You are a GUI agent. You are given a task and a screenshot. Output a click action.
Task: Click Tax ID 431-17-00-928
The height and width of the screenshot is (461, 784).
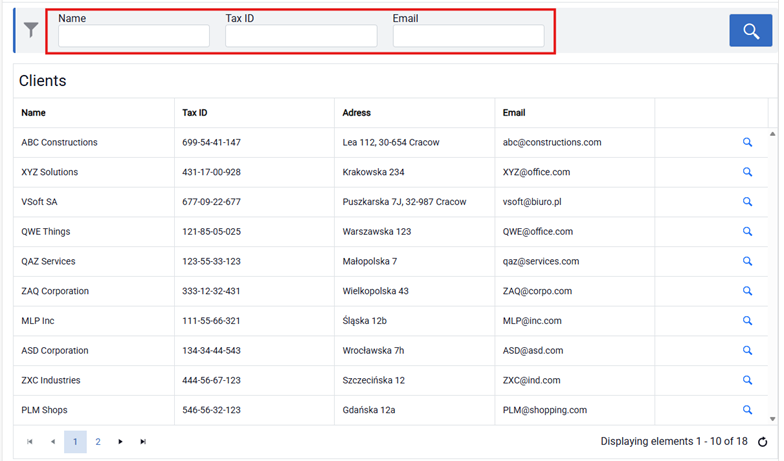(x=212, y=172)
